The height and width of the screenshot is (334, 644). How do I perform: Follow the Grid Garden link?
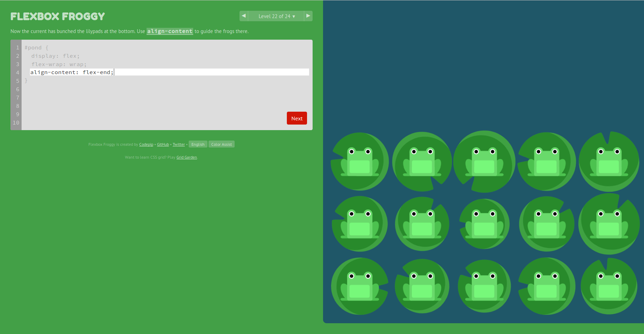point(187,157)
